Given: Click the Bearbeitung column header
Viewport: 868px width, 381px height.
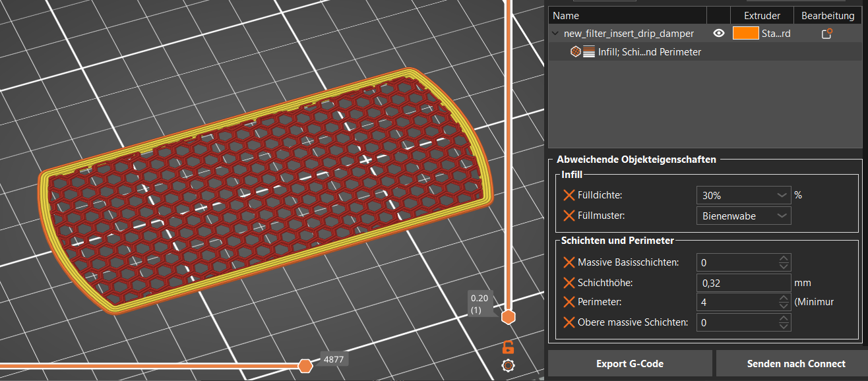Looking at the screenshot, I should tap(828, 15).
